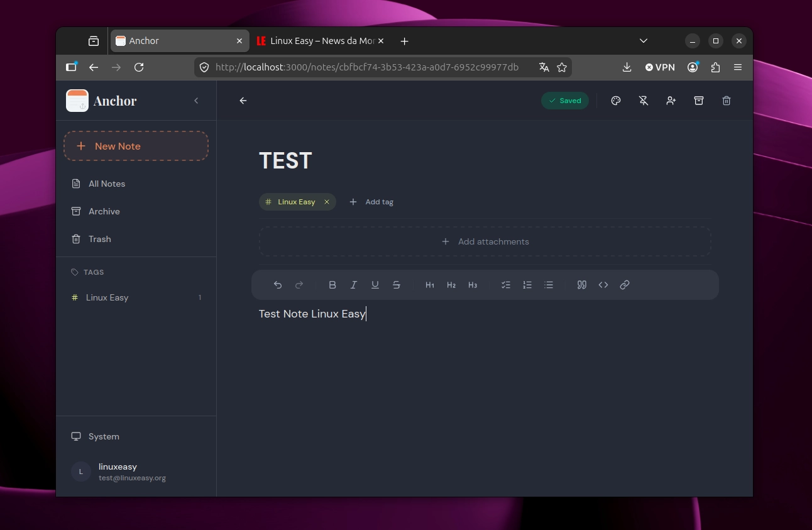This screenshot has height=530, width=812.
Task: Click the Saved status badge
Action: pyautogui.click(x=565, y=101)
